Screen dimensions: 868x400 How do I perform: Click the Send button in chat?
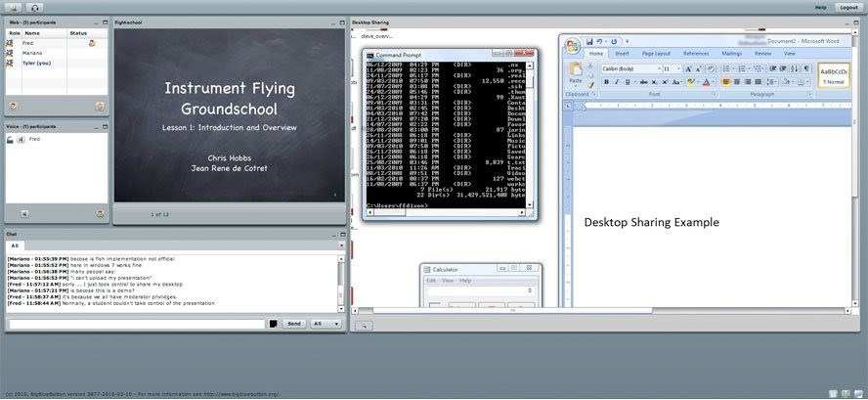point(294,324)
